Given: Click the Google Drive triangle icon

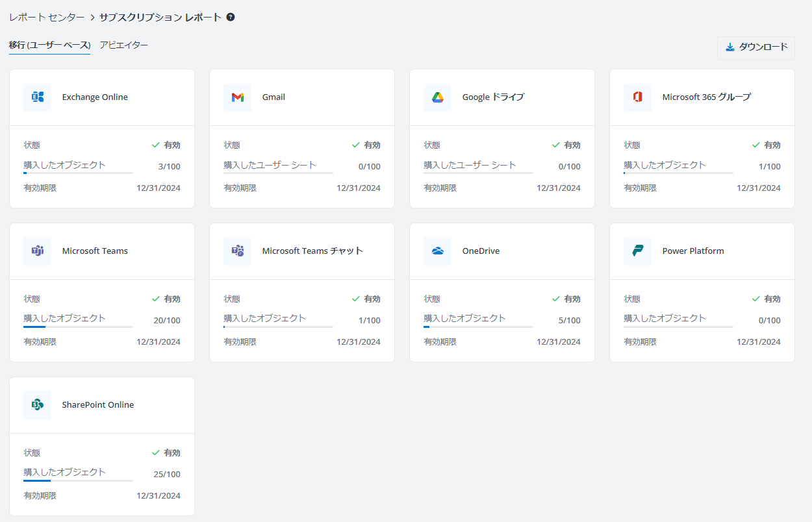Looking at the screenshot, I should [437, 97].
